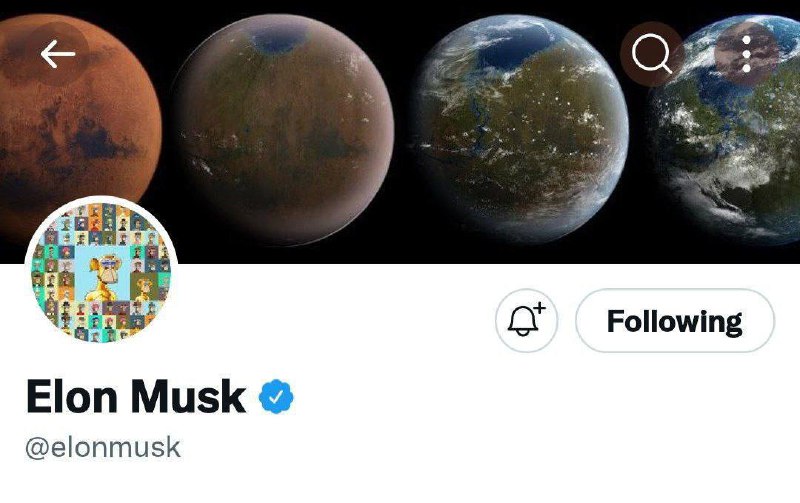Open the circular ape collage profile picture
The image size is (800, 503).
pos(102,272)
